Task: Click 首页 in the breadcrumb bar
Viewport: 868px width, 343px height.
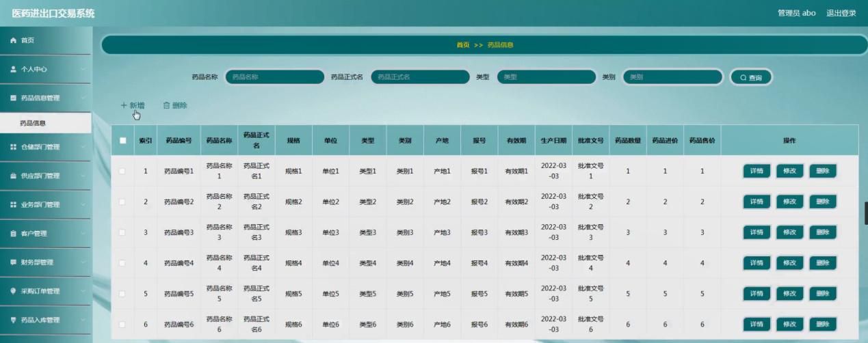Action: pos(463,45)
